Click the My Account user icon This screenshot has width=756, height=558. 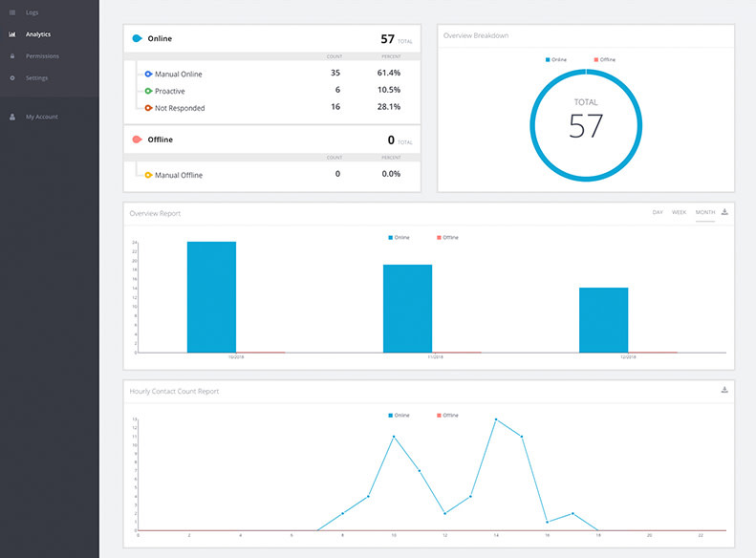(x=12, y=117)
